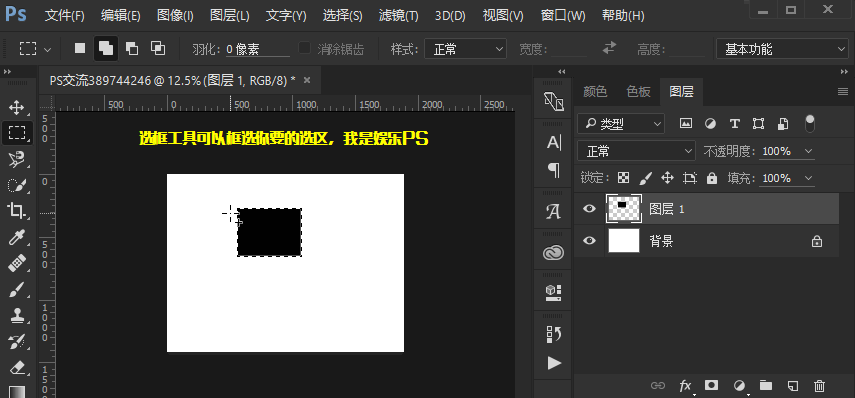This screenshot has width=855, height=398.
Task: Filter layers by type layers
Action: point(734,123)
